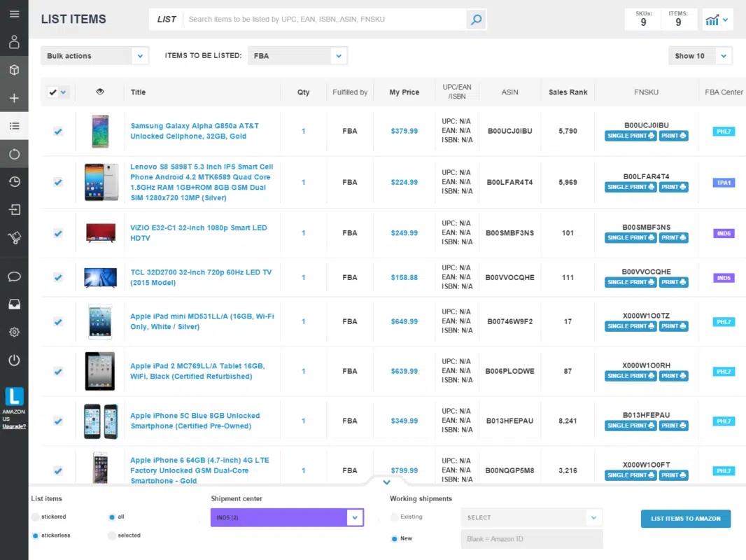The image size is (746, 560).
Task: Click the List Items to Amazon button
Action: (x=685, y=519)
